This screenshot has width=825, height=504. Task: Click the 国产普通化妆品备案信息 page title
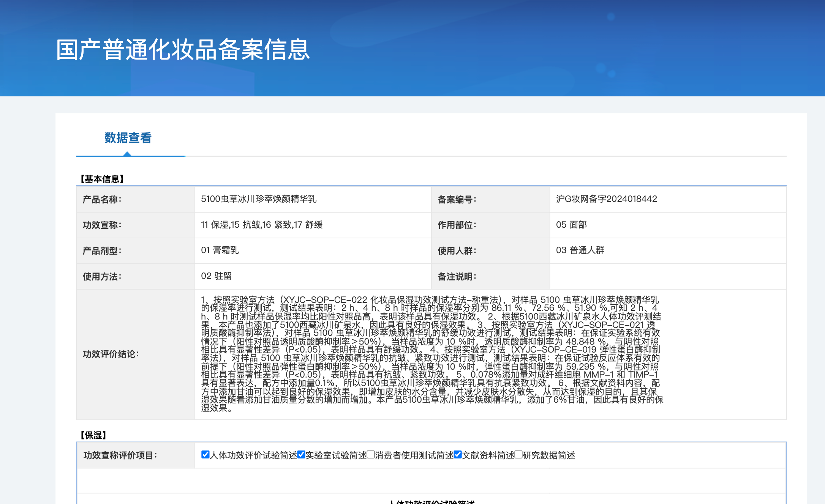(x=183, y=50)
